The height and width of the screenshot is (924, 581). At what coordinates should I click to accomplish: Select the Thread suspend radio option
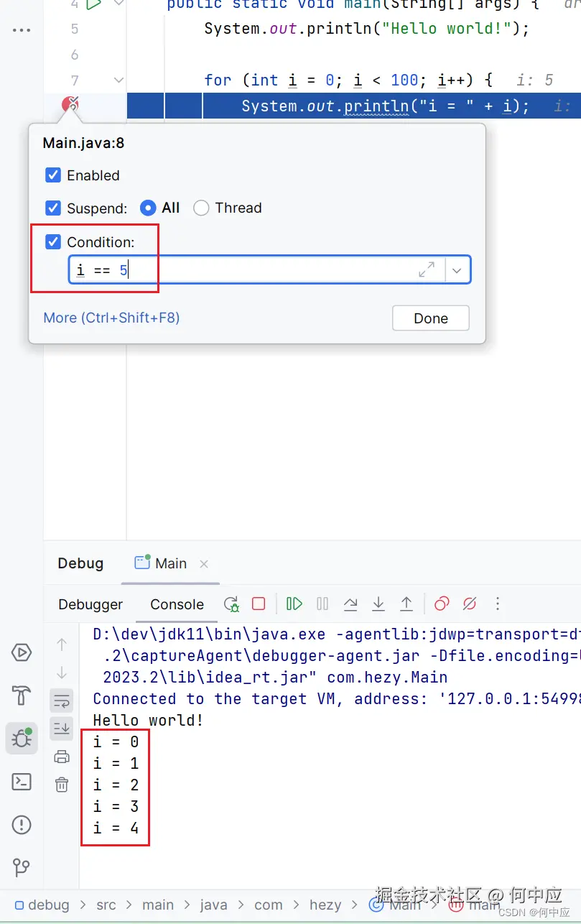tap(202, 208)
